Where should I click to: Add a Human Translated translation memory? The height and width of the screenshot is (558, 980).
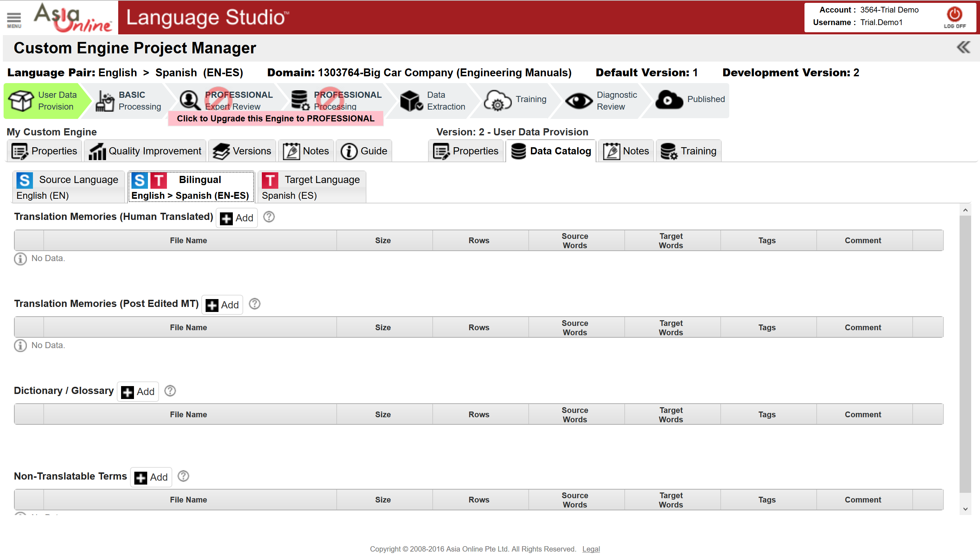pyautogui.click(x=236, y=218)
